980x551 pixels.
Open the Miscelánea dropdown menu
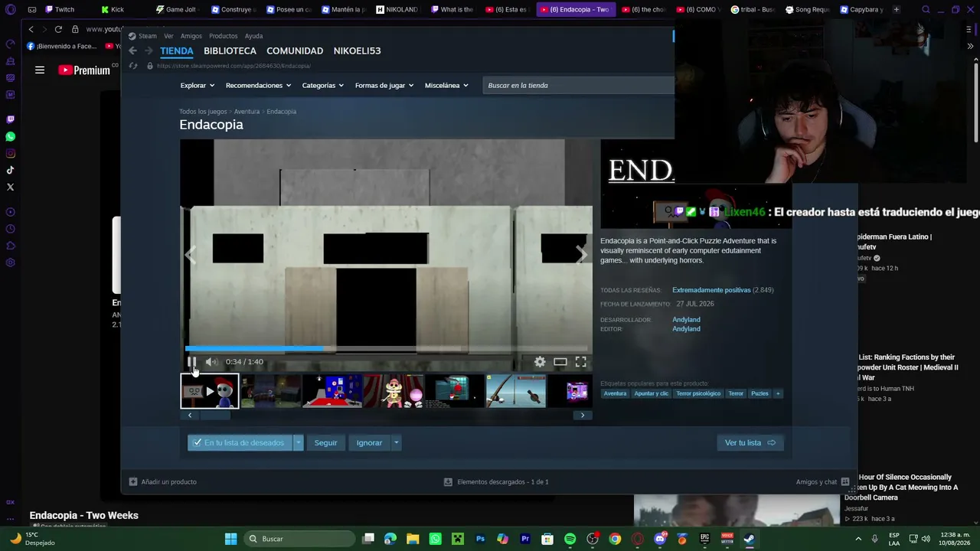pyautogui.click(x=446, y=86)
